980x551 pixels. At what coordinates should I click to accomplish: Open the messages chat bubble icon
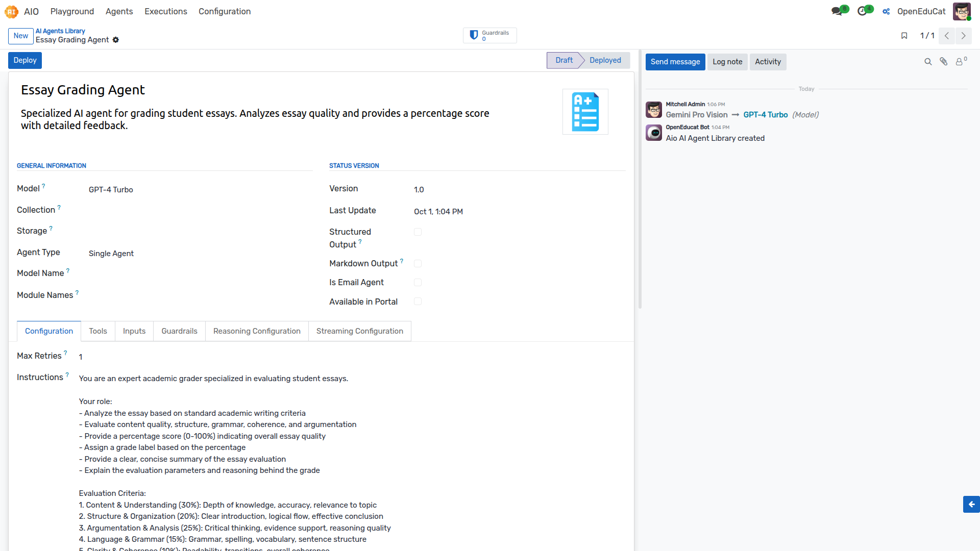pos(837,11)
